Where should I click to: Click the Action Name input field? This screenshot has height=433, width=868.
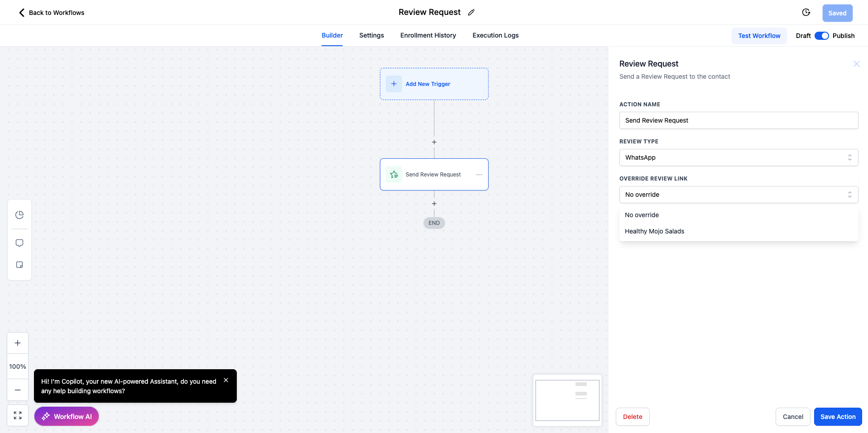tap(739, 120)
